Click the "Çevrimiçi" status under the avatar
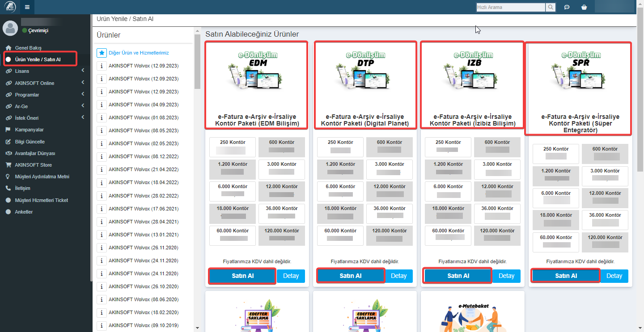 point(35,30)
